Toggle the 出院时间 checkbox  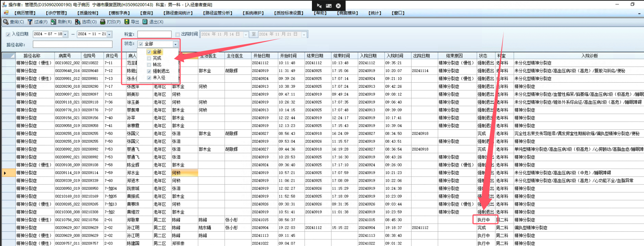[x=177, y=34]
